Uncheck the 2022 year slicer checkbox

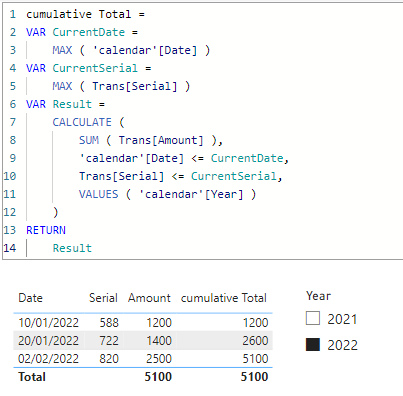coord(313,344)
